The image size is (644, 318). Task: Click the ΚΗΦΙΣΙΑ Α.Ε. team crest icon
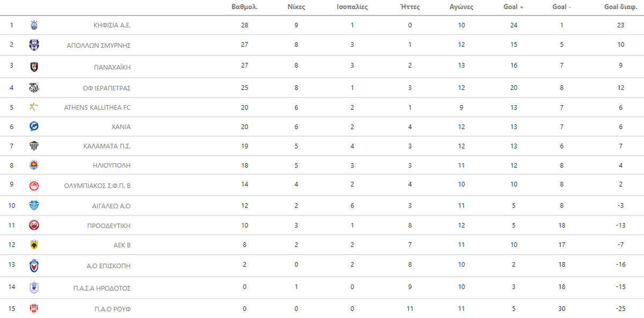34,25
